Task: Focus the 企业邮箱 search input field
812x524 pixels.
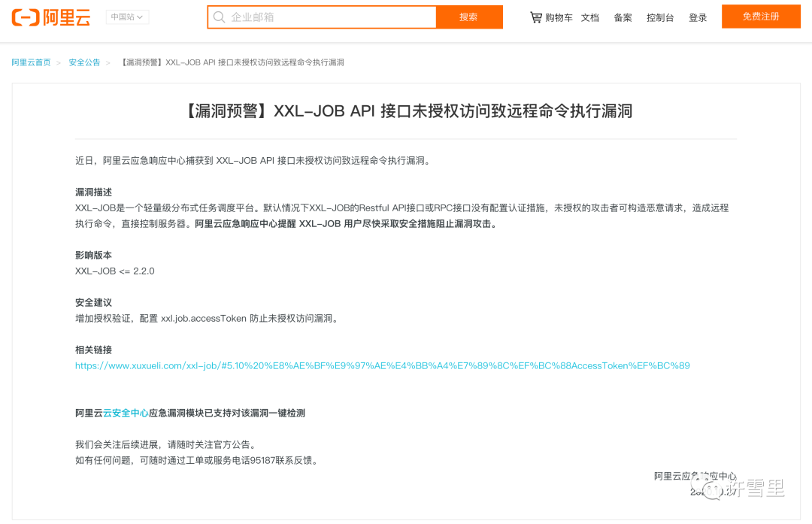Action: click(x=322, y=17)
